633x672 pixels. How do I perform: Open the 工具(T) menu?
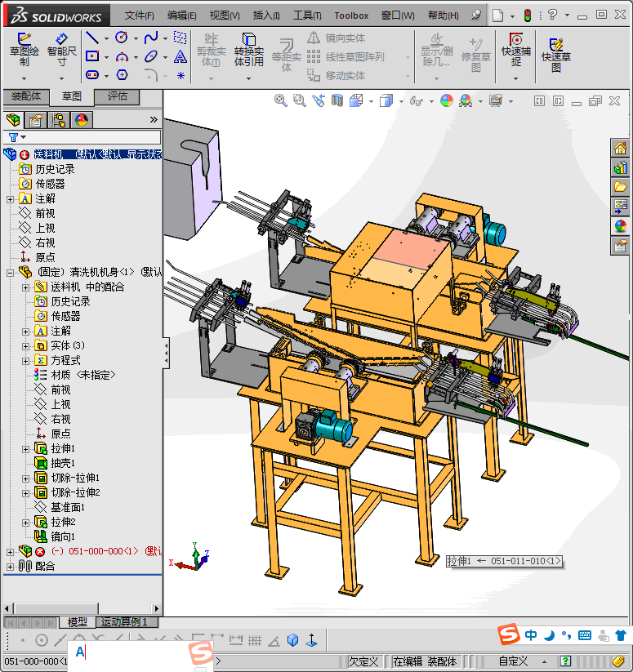tap(307, 16)
